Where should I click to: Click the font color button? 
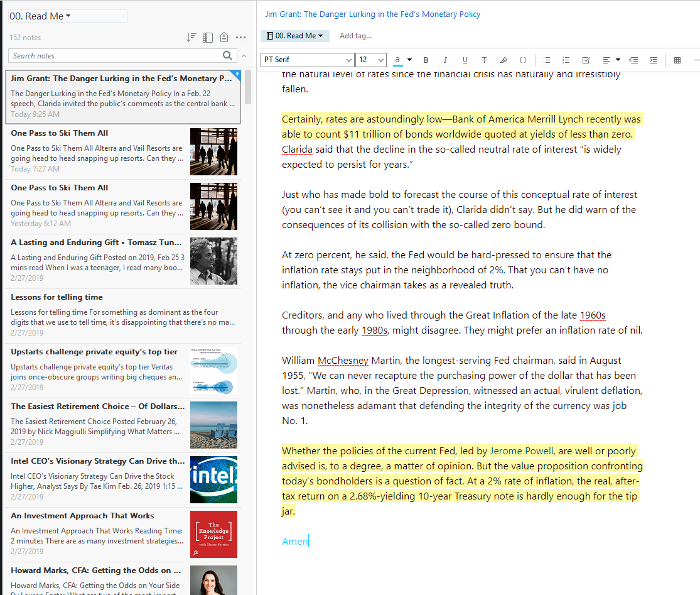coord(397,60)
